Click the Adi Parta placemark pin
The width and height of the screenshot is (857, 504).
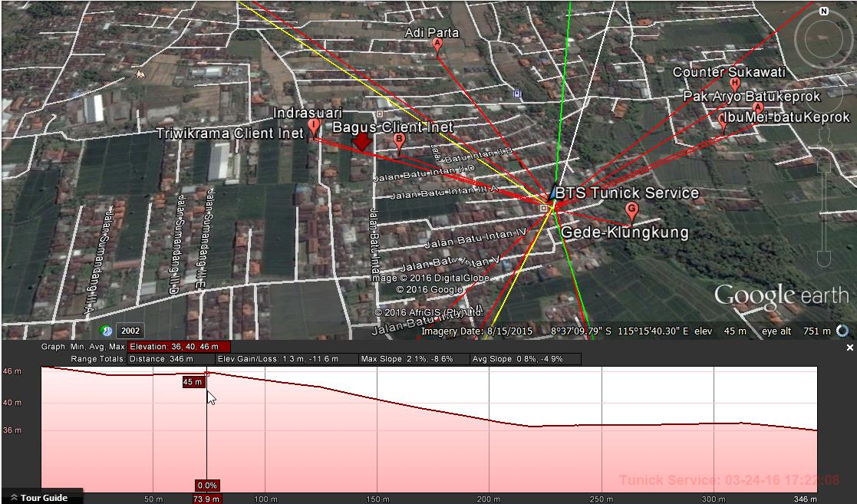437,46
